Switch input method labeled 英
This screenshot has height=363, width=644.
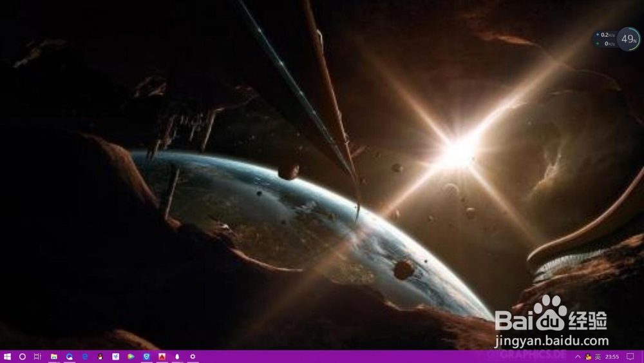598,357
